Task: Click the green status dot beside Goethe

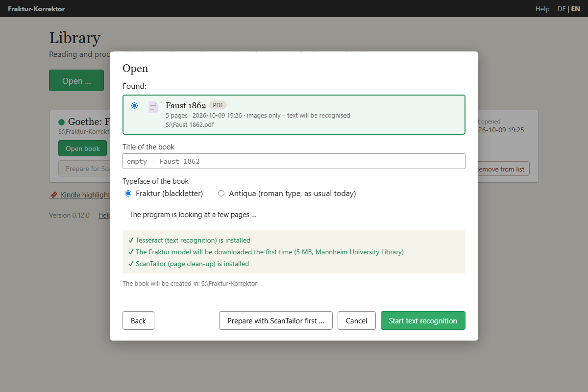Action: (x=62, y=122)
